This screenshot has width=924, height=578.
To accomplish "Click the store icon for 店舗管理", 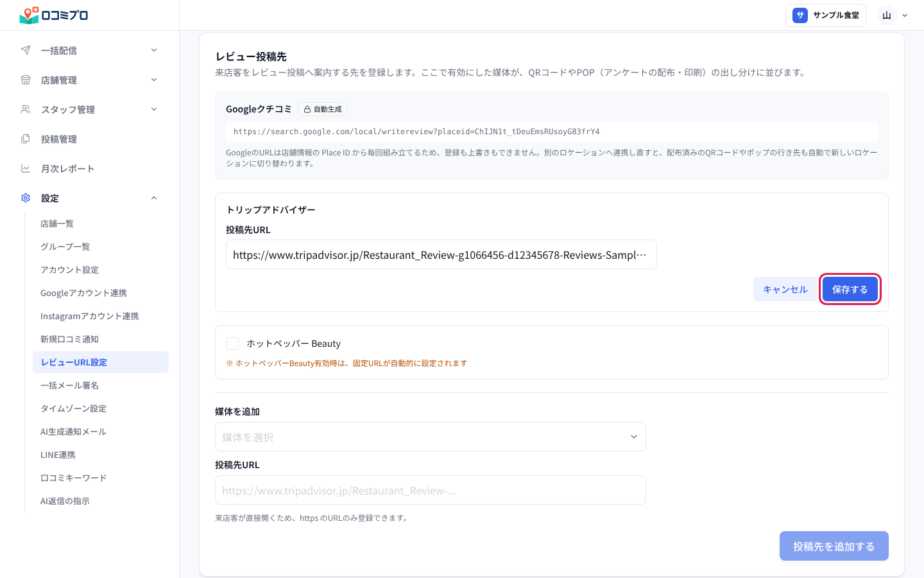I will [26, 80].
